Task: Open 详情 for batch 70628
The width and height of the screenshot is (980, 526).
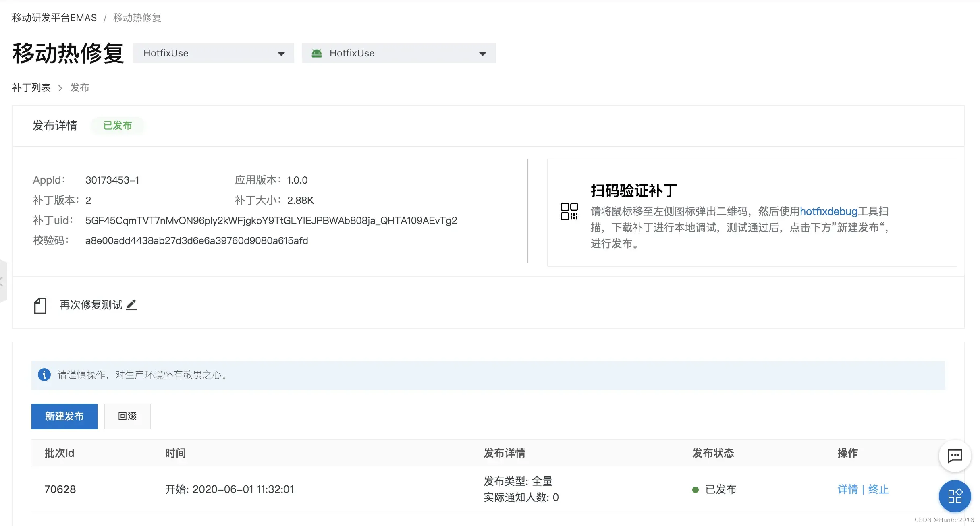Action: click(848, 489)
